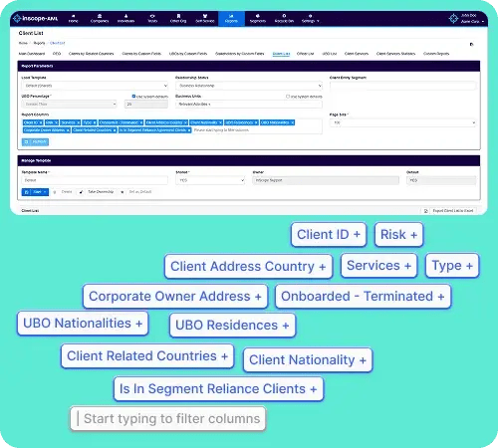
Task: Click the large Type + chip
Action: tap(452, 266)
